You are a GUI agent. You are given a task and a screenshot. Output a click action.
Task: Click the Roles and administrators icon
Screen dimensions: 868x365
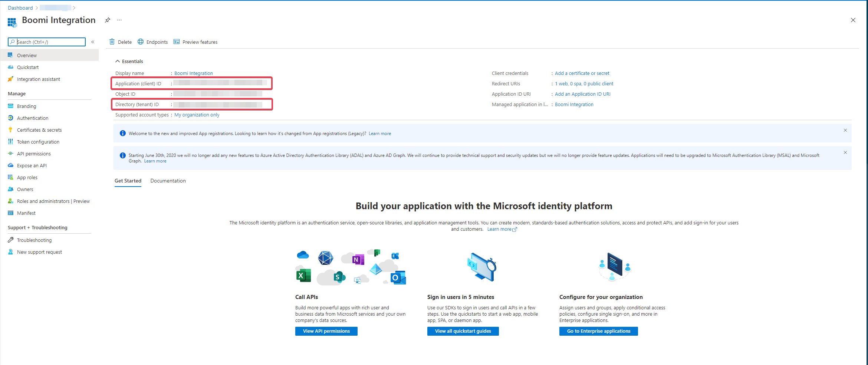coord(10,201)
